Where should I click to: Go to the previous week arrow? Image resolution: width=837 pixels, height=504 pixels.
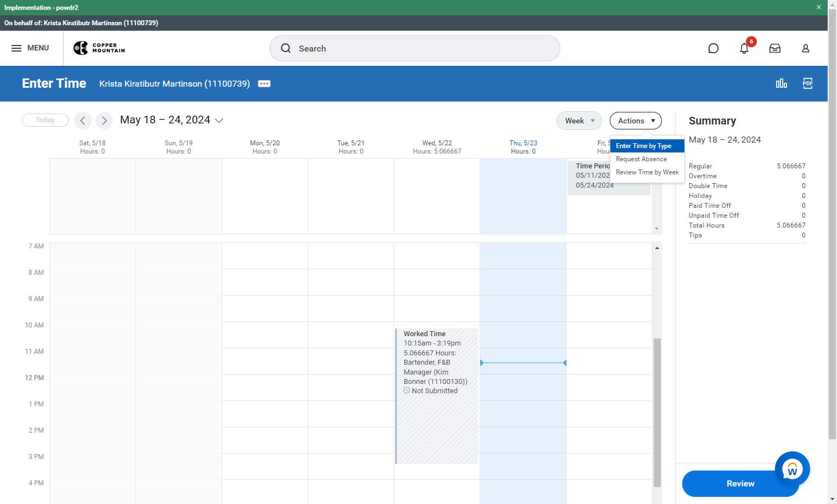(x=82, y=120)
